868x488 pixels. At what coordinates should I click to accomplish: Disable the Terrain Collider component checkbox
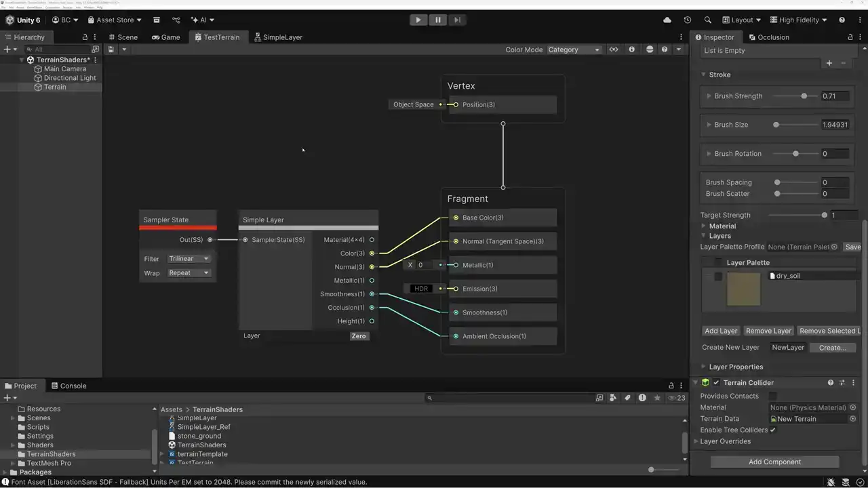pyautogui.click(x=716, y=383)
